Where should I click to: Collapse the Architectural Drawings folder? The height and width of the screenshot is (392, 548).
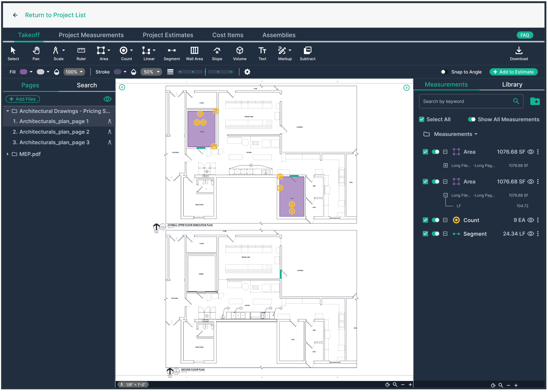pyautogui.click(x=8, y=111)
